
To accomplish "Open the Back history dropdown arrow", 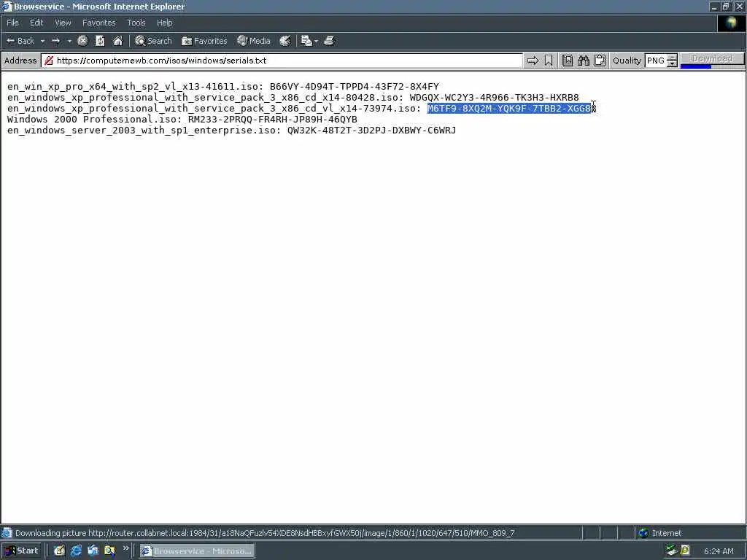I will (42, 41).
